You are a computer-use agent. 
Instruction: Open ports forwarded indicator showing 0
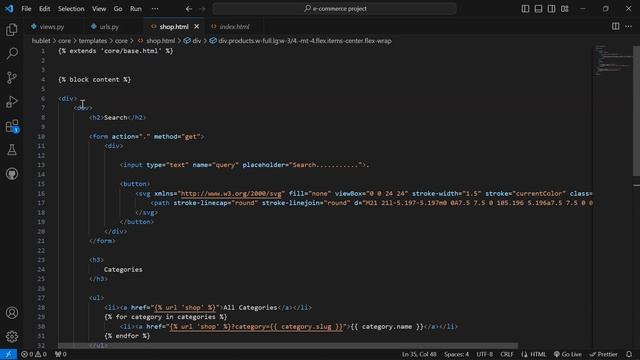(x=61, y=354)
